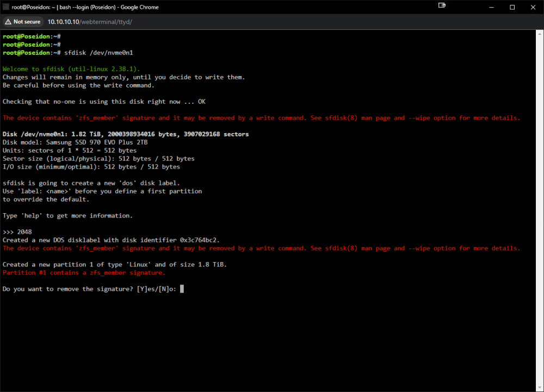Click the 'Checking that no-one is using this disk' line
This screenshot has width=544, height=392.
coord(104,102)
